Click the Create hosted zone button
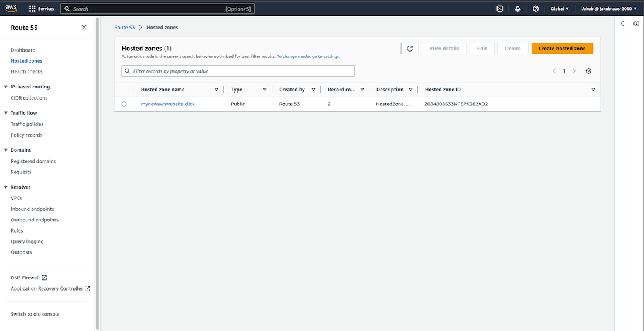 562,49
